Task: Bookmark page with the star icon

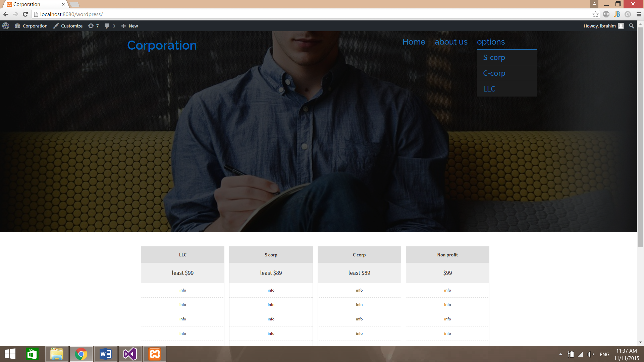Action: (595, 14)
